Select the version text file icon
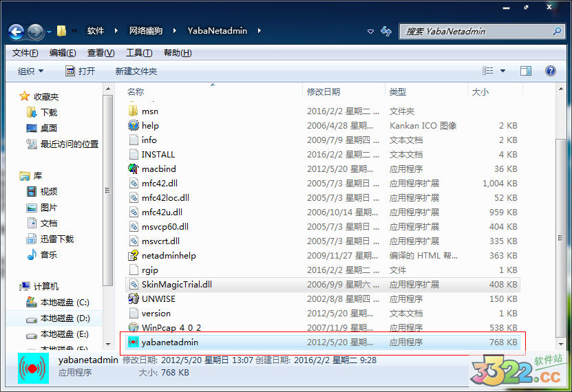 tap(134, 314)
